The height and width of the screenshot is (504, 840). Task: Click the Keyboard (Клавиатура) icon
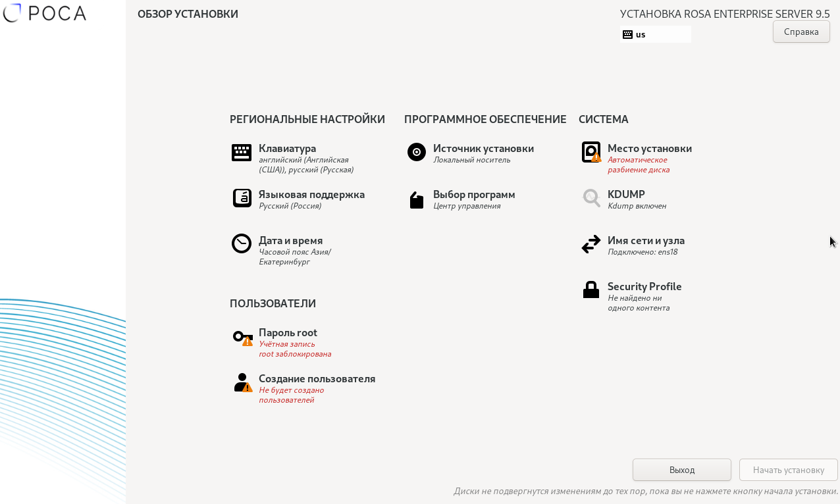click(x=242, y=153)
